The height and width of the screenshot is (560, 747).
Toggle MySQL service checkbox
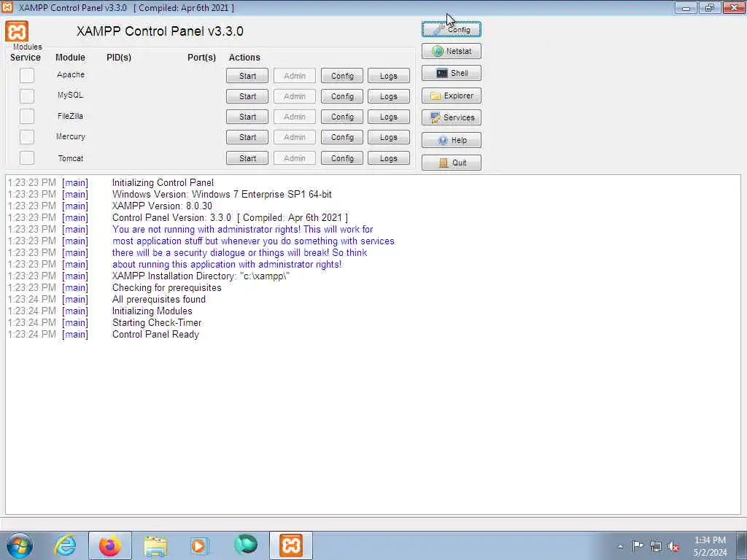pyautogui.click(x=27, y=96)
